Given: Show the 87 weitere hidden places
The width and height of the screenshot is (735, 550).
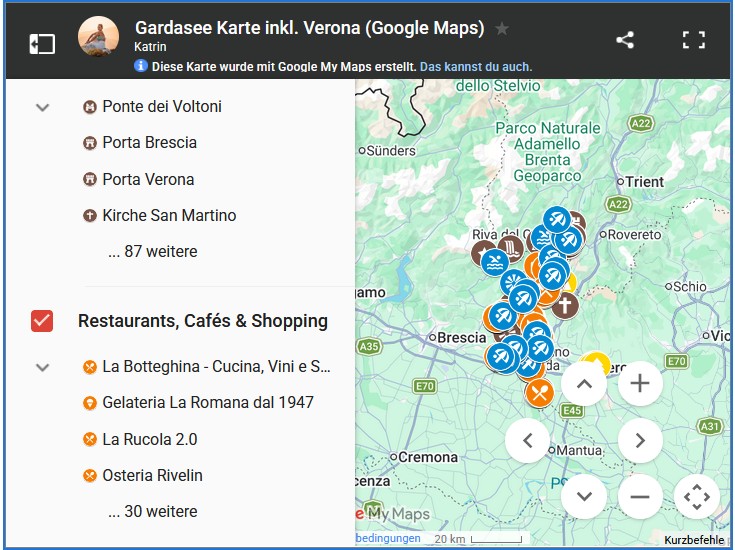Looking at the screenshot, I should [x=152, y=252].
